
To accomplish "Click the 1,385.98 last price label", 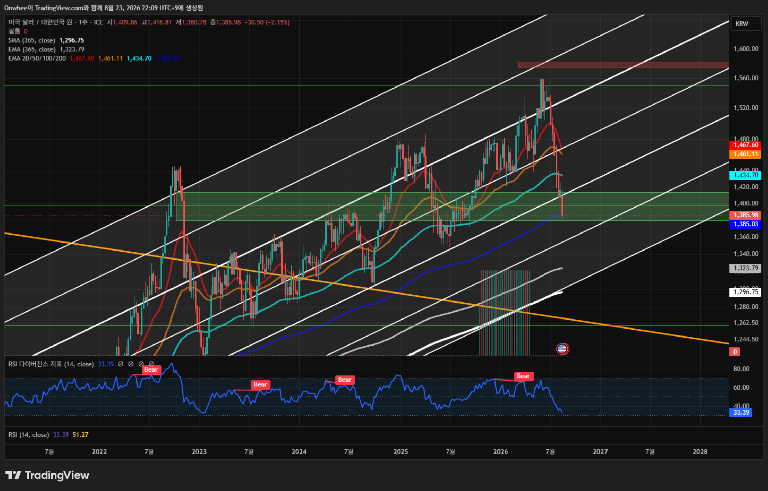I will pyautogui.click(x=745, y=215).
